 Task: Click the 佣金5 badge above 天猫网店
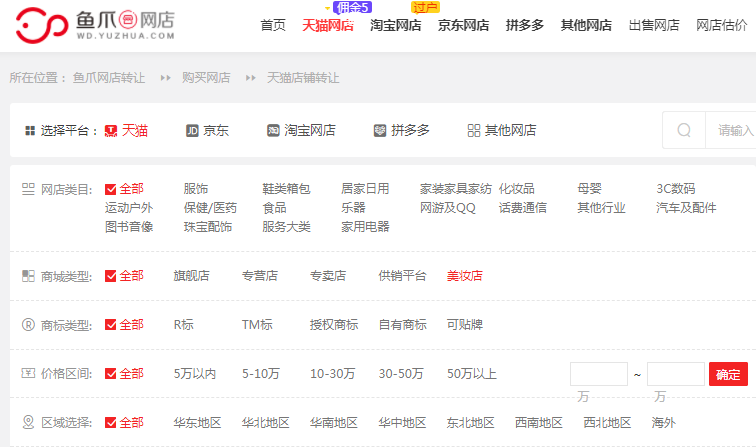352,7
